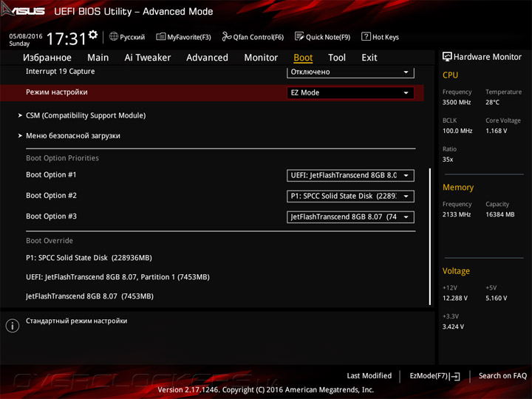Open Quick Note pencil icon
The height and width of the screenshot is (399, 532).
(x=299, y=37)
